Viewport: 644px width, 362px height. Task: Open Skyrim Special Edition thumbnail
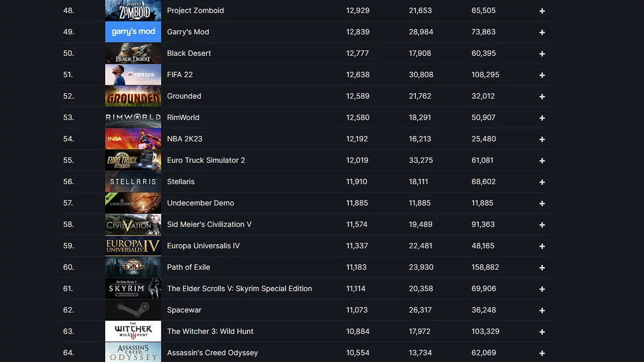tap(133, 289)
